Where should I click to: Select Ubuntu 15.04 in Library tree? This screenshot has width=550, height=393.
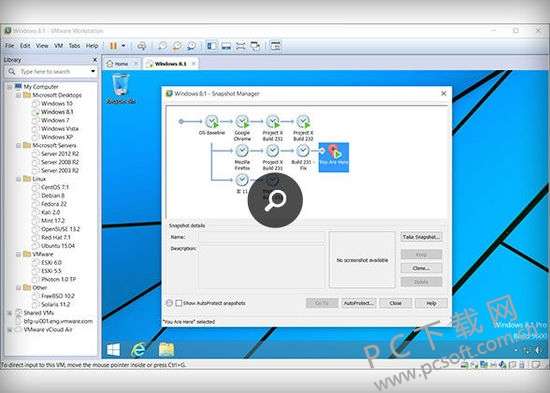(x=58, y=246)
